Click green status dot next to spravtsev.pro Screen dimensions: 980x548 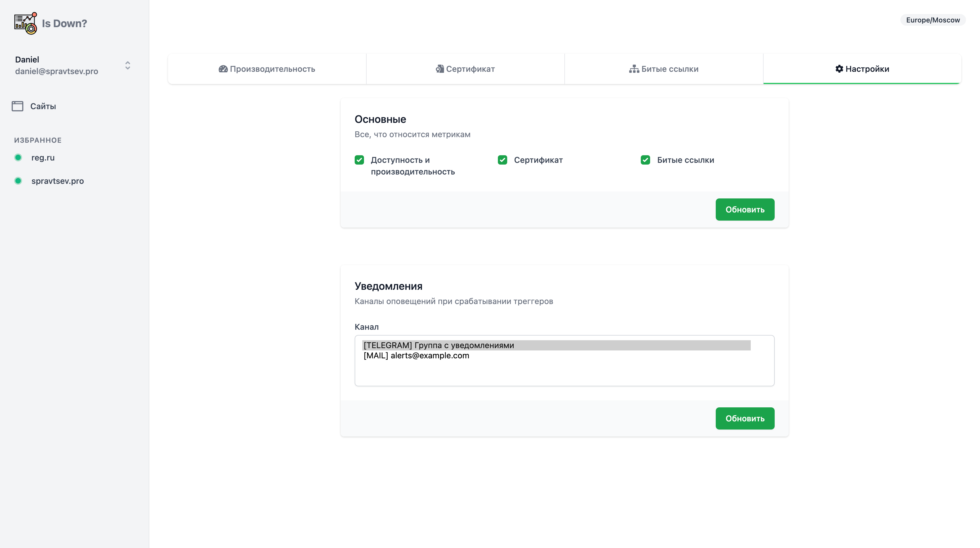point(18,181)
